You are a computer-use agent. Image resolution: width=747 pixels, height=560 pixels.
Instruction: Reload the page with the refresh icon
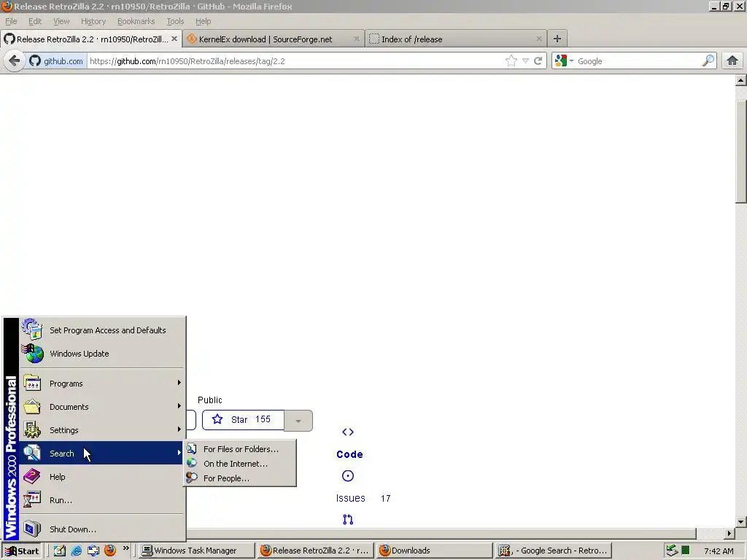(x=538, y=61)
